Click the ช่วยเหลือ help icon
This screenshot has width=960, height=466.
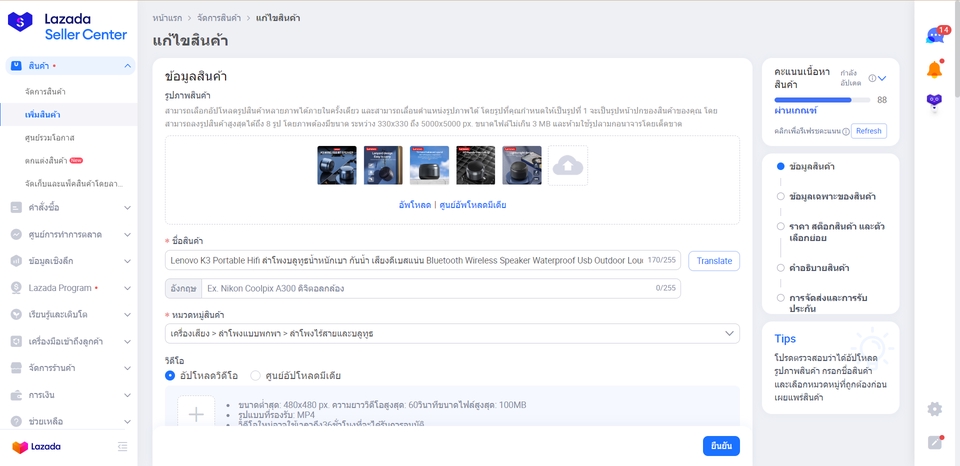click(17, 421)
